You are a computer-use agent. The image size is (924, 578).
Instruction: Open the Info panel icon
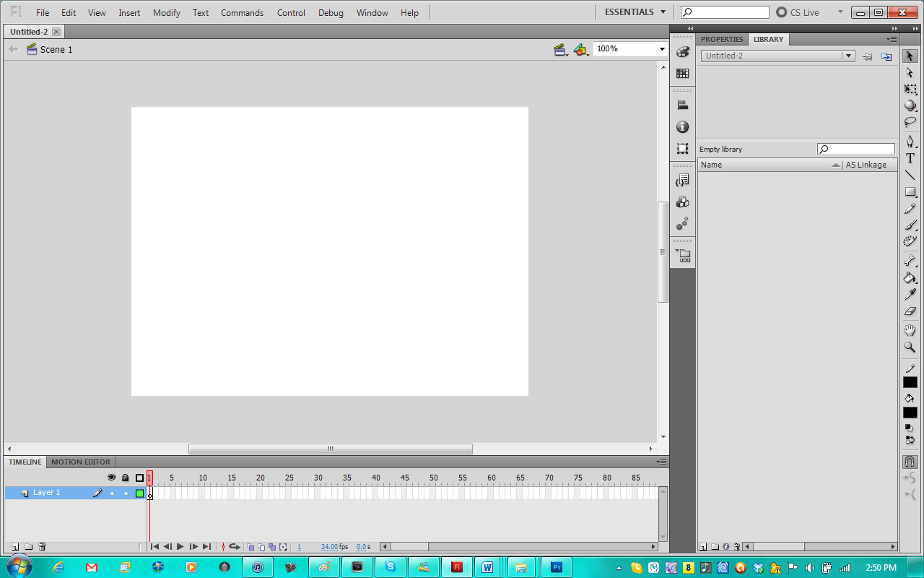click(682, 127)
